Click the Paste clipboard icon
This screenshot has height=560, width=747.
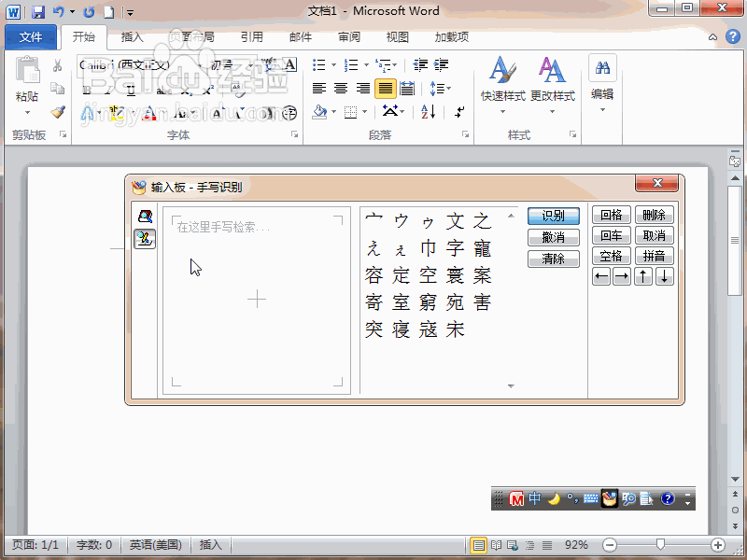coord(28,70)
